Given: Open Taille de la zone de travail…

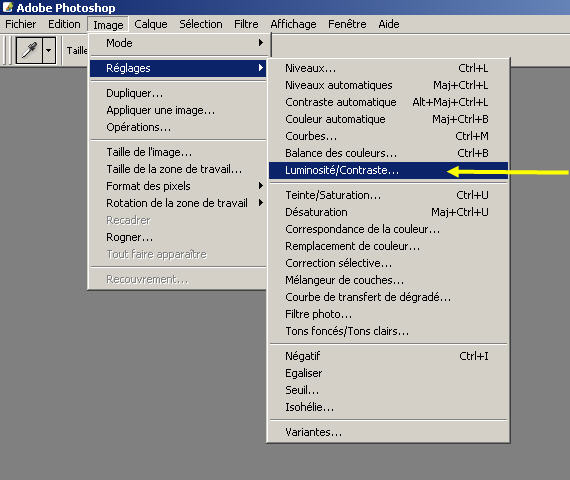Looking at the screenshot, I should coord(178,169).
